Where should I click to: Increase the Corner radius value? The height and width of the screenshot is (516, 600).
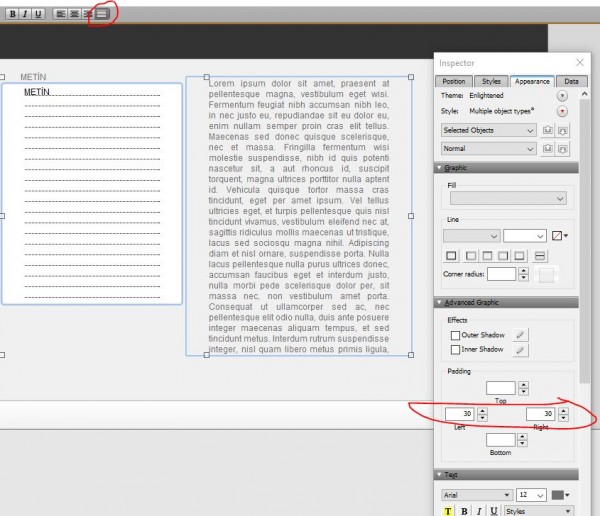coord(523,271)
